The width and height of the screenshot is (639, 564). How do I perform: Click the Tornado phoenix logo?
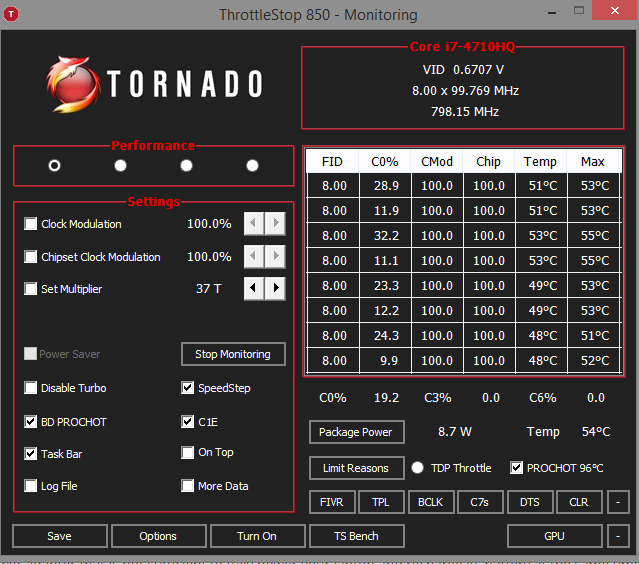pyautogui.click(x=73, y=84)
